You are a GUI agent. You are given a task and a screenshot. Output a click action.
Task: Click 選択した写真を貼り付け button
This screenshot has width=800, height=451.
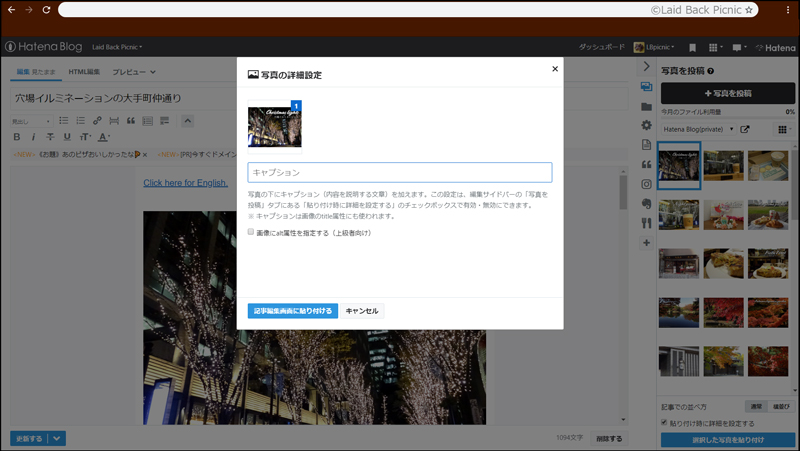(728, 440)
